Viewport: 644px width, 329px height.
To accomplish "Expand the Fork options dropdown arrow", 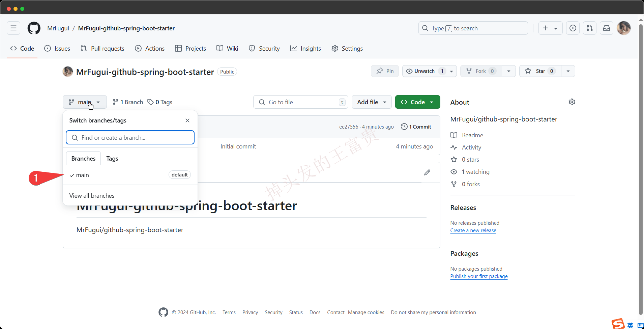I will coord(509,71).
